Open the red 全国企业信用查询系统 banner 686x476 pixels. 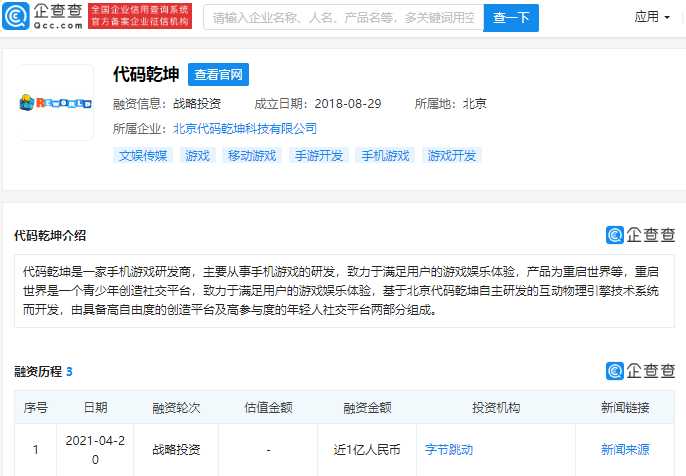(140, 16)
